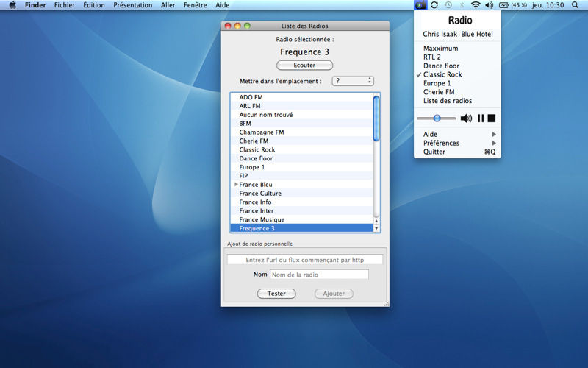This screenshot has height=368, width=588.
Task: Select Dance floor in the radio list
Action: pos(302,158)
